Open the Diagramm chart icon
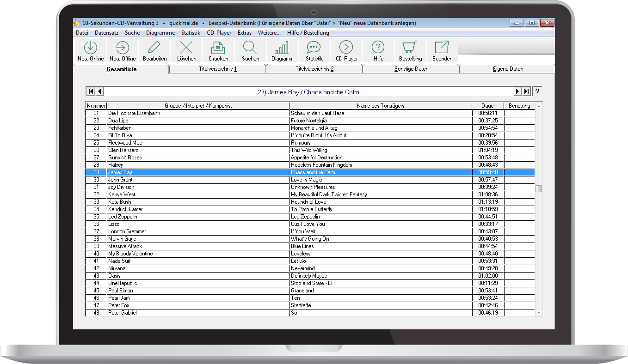This screenshot has width=628, height=364. click(x=282, y=48)
